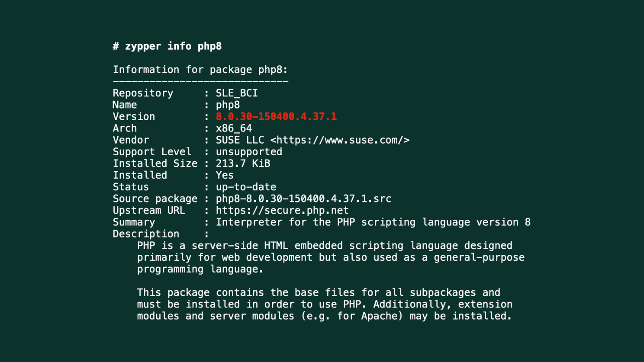Click the zypper info php8 command line
644x362 pixels.
(x=167, y=46)
